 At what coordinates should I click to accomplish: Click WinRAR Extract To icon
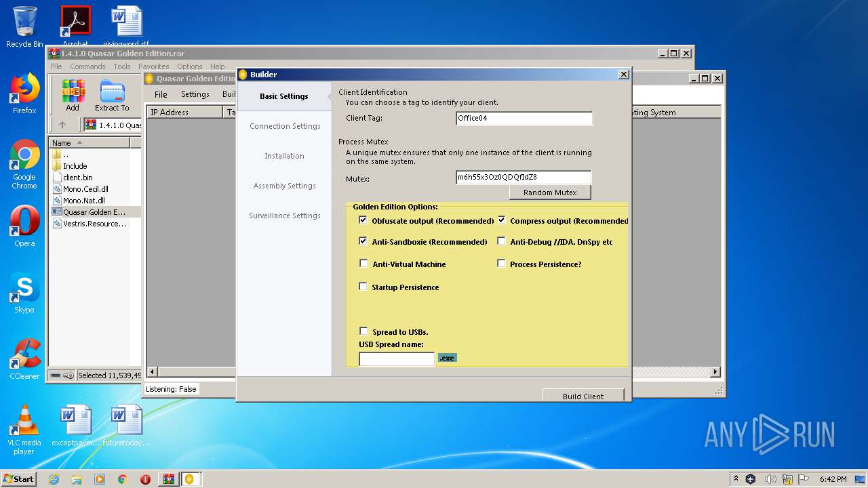tap(112, 96)
